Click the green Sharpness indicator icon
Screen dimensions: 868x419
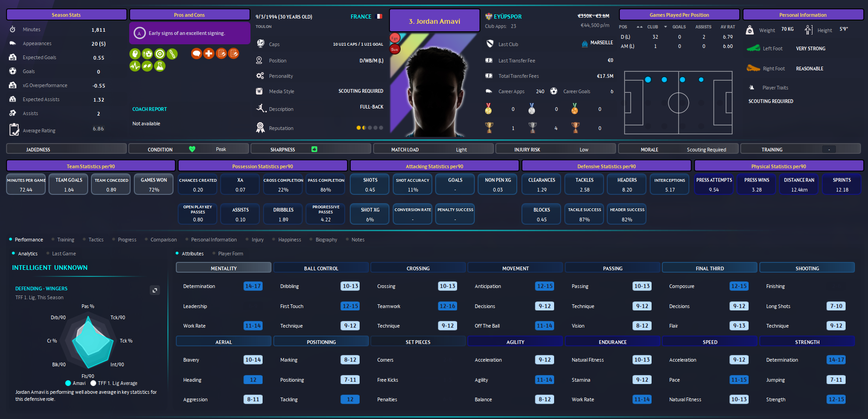(x=314, y=149)
